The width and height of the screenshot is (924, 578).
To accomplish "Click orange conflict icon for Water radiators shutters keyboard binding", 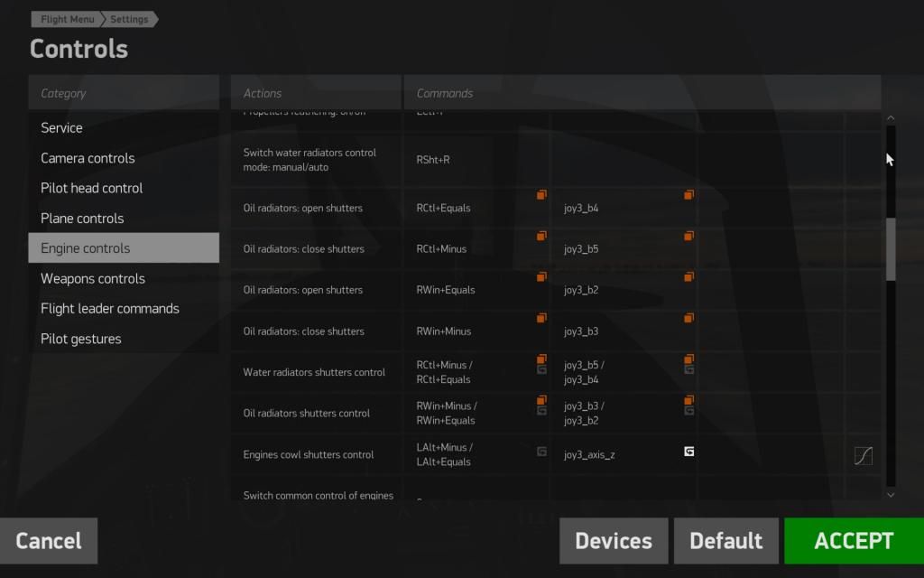I will (x=541, y=359).
